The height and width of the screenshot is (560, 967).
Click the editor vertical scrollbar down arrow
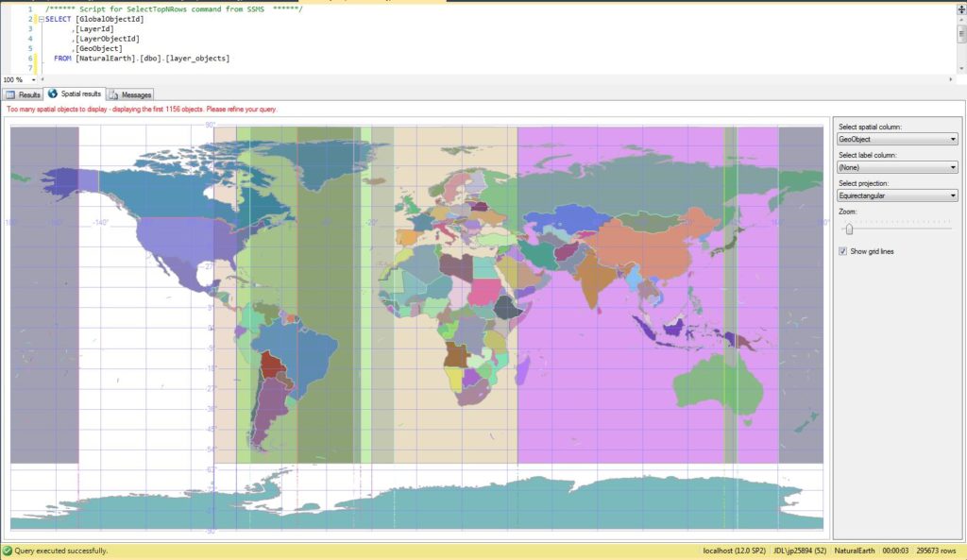click(961, 69)
